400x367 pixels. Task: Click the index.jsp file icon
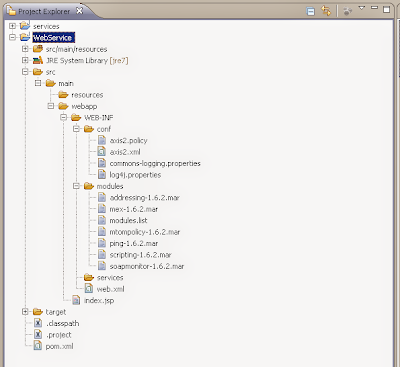click(x=76, y=300)
